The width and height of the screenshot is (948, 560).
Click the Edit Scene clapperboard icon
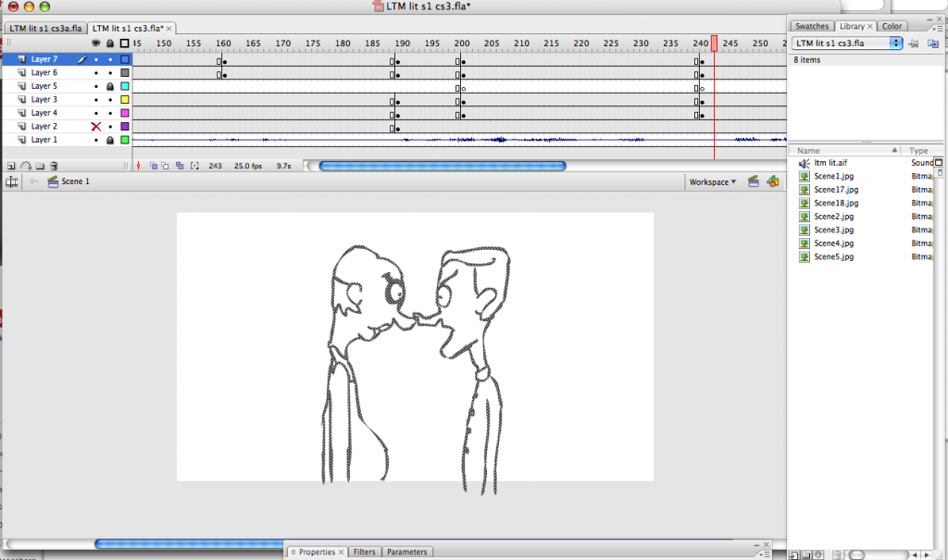pos(755,181)
